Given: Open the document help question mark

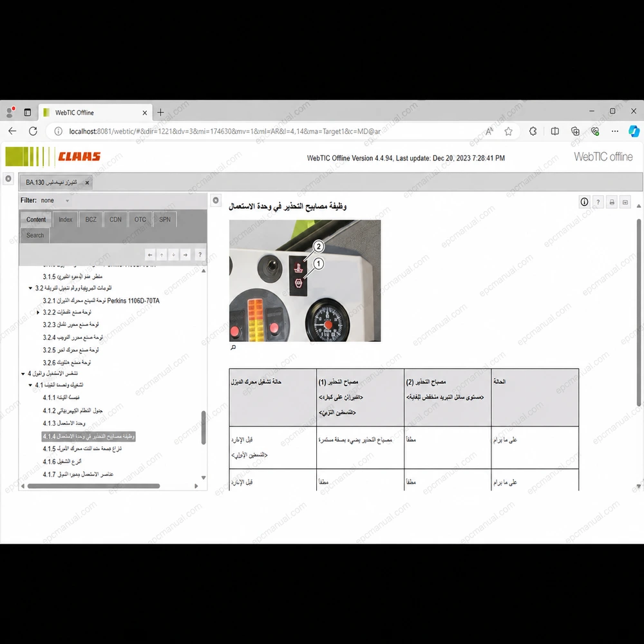Looking at the screenshot, I should (598, 202).
